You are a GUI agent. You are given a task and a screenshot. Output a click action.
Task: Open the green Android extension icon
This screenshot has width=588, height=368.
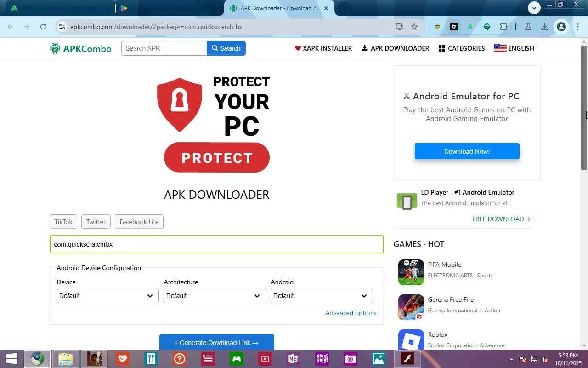[x=487, y=27]
